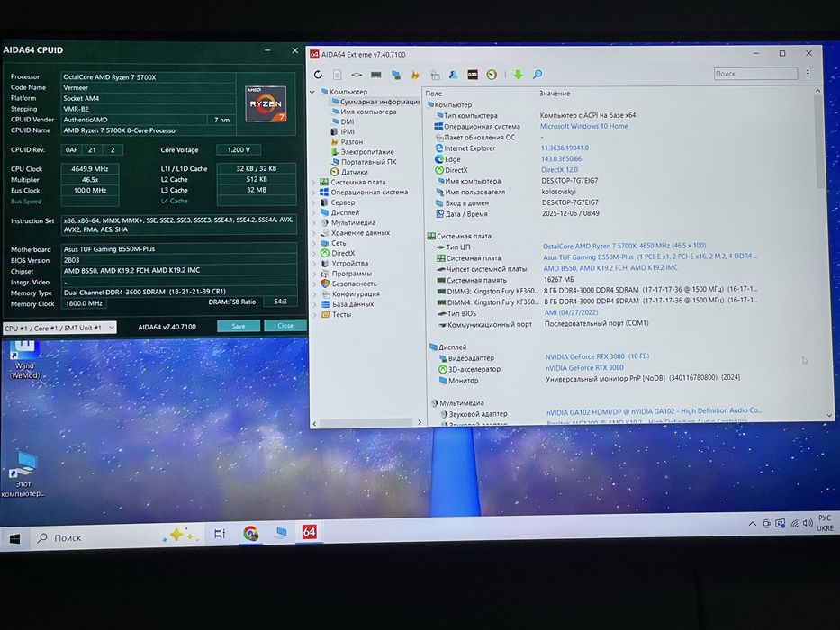This screenshot has height=630, width=840.
Task: Click the Поиск search field in AIDA64
Action: (755, 74)
